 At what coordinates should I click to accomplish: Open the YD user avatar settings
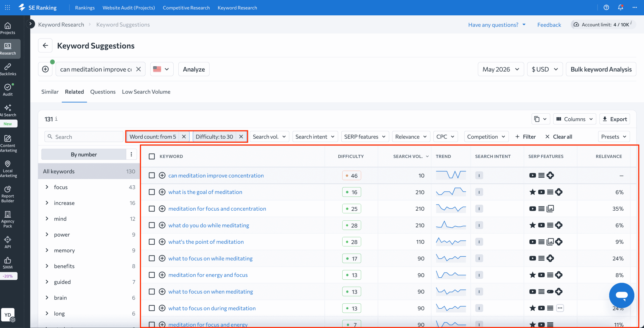click(x=8, y=315)
